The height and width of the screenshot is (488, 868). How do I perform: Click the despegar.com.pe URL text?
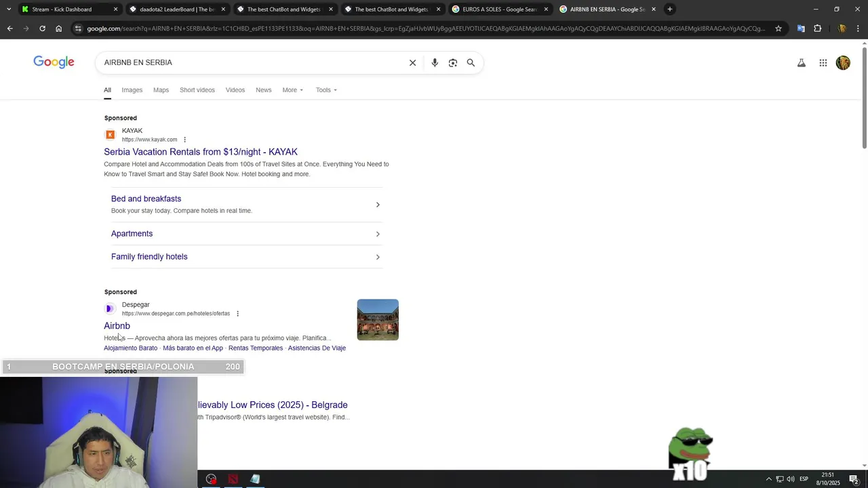[176, 314]
